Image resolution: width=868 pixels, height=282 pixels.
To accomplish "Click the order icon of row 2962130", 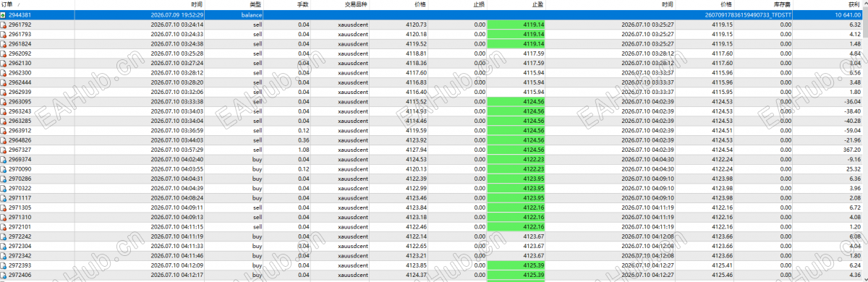I will (4, 63).
